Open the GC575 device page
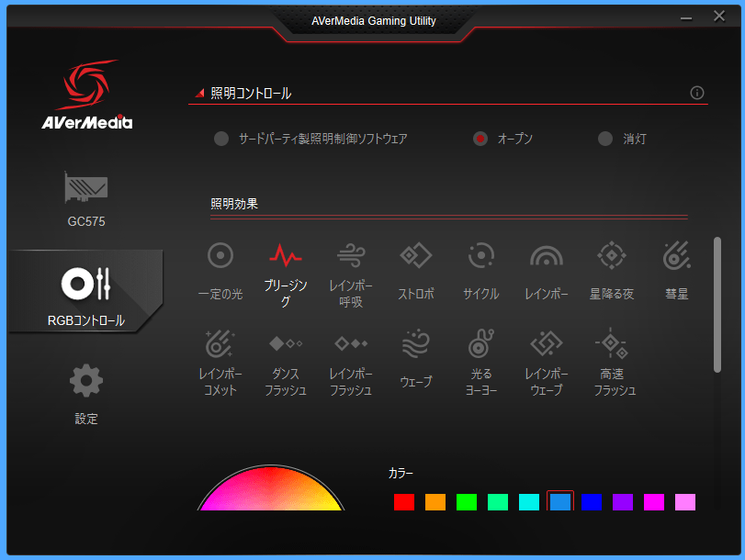 tap(86, 199)
